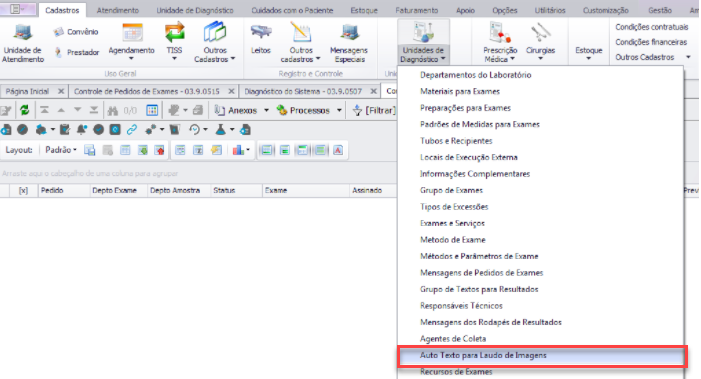The width and height of the screenshot is (701, 379).
Task: Expand the Estoque ribbon dropdown
Action: tap(588, 59)
